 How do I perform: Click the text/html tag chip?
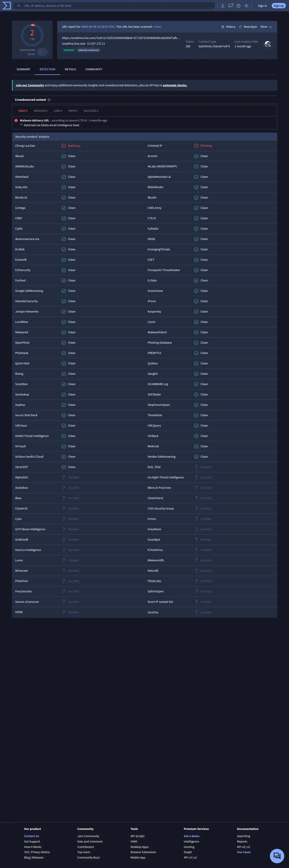[x=69, y=50]
